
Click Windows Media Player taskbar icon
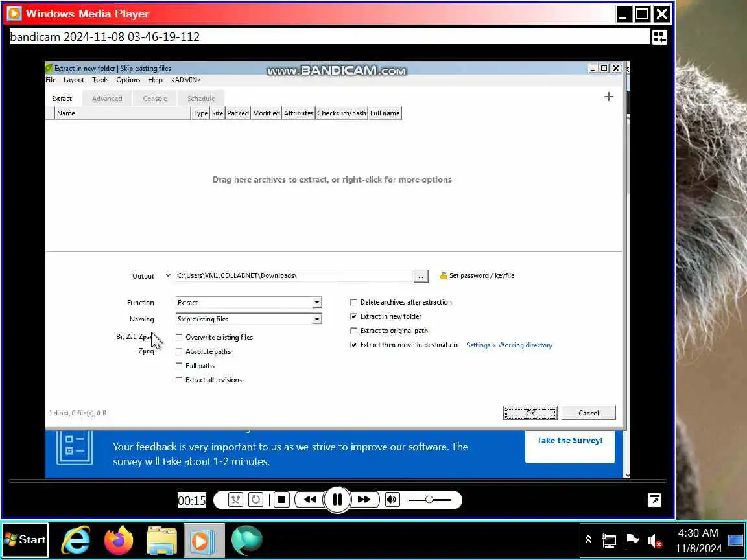click(204, 540)
